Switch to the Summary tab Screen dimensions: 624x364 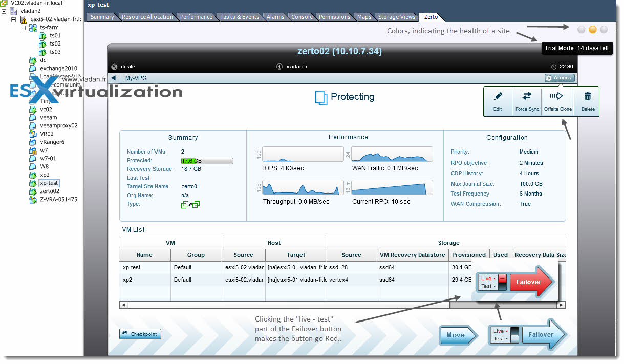click(x=102, y=17)
